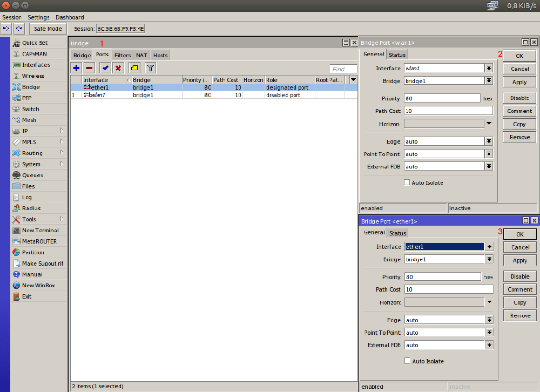Image resolution: width=540 pixels, height=392 pixels.
Task: Open Wireless in the sidebar
Action: (33, 76)
